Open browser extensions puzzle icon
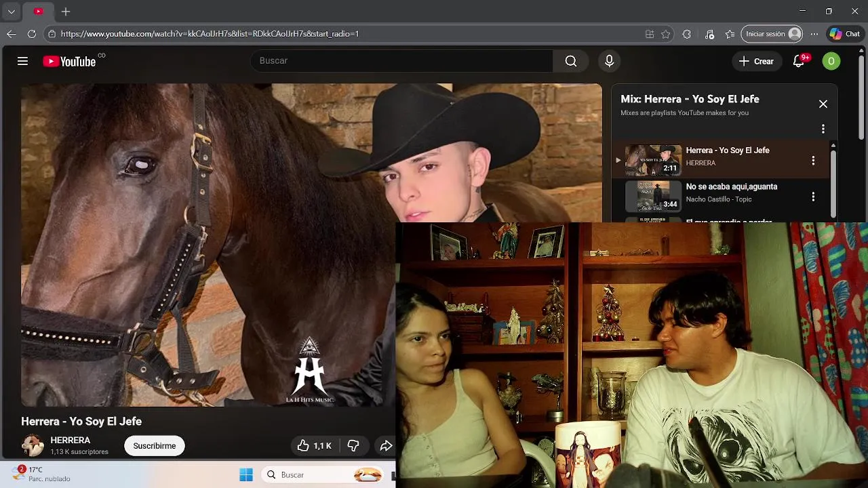The height and width of the screenshot is (488, 868). 687,34
